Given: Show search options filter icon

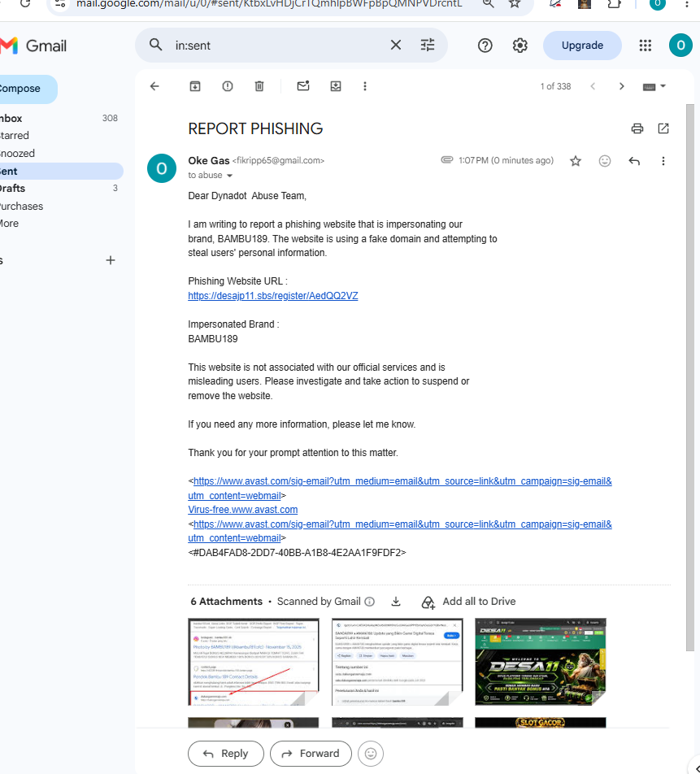Looking at the screenshot, I should (x=428, y=46).
